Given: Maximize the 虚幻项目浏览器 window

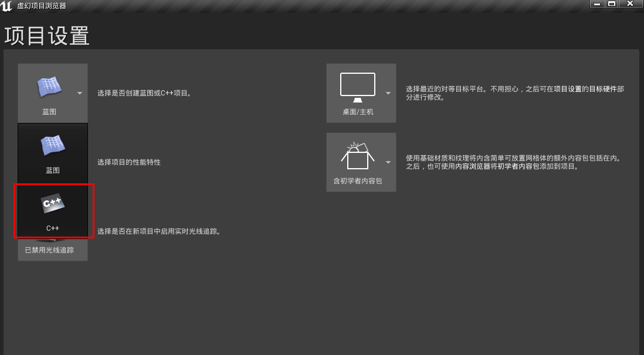Looking at the screenshot, I should [x=612, y=4].
